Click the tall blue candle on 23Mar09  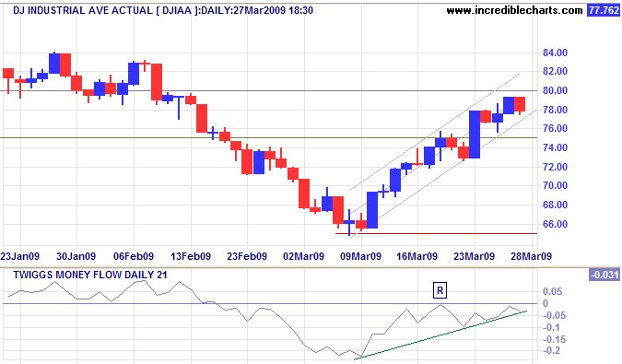(x=475, y=134)
